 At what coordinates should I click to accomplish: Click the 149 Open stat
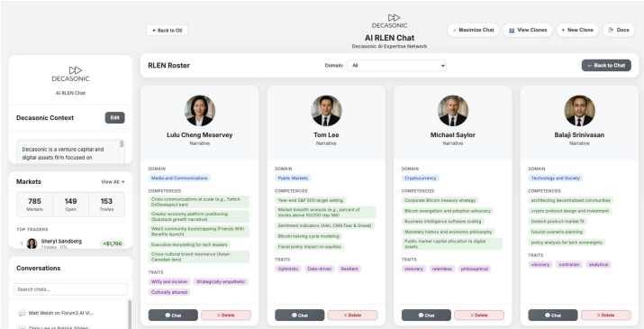(x=70, y=204)
